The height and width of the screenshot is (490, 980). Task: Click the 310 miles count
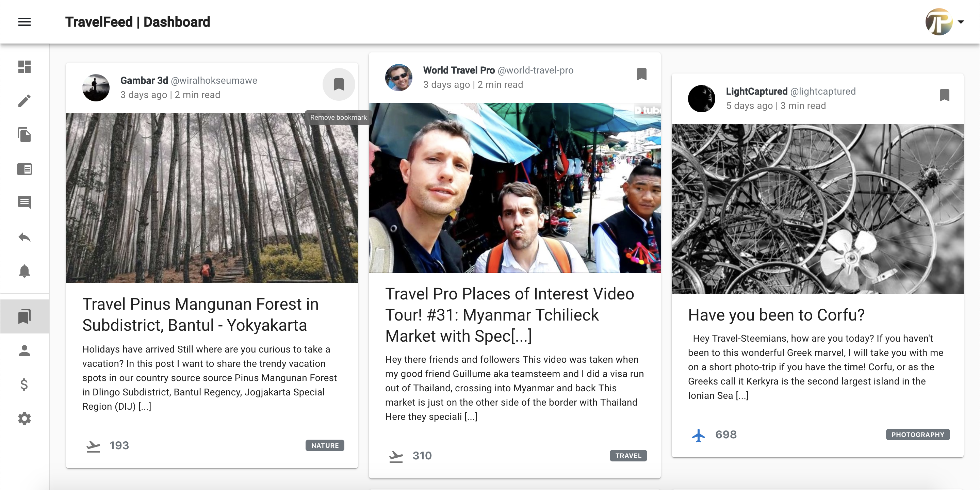tap(422, 456)
